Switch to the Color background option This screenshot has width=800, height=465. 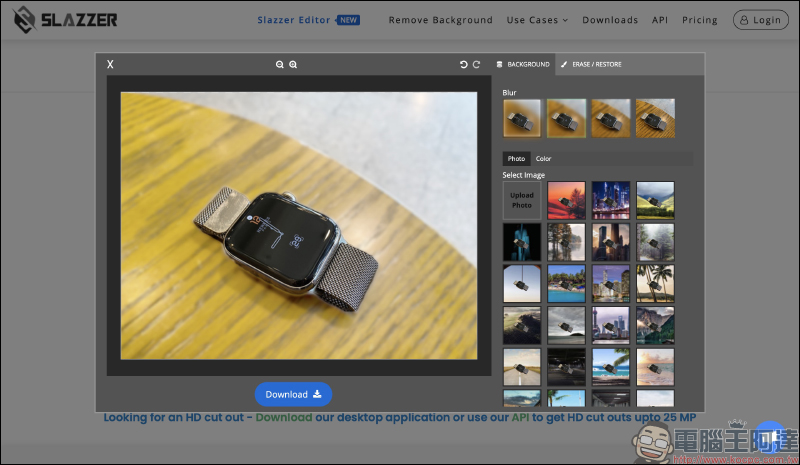pos(543,158)
